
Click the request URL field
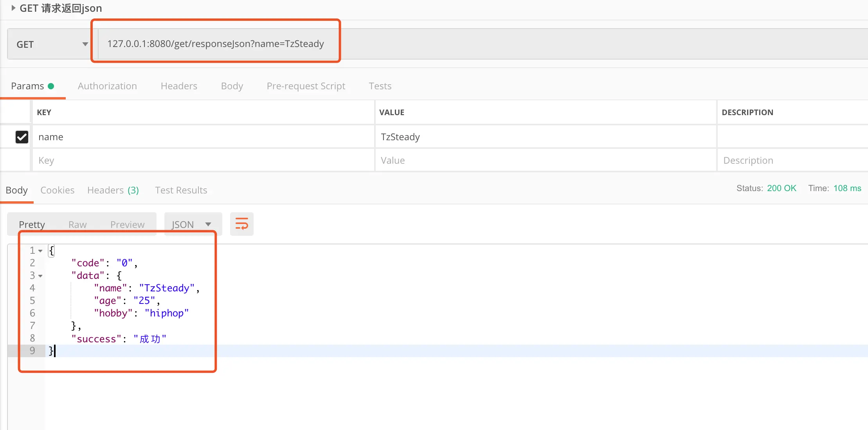(x=215, y=44)
